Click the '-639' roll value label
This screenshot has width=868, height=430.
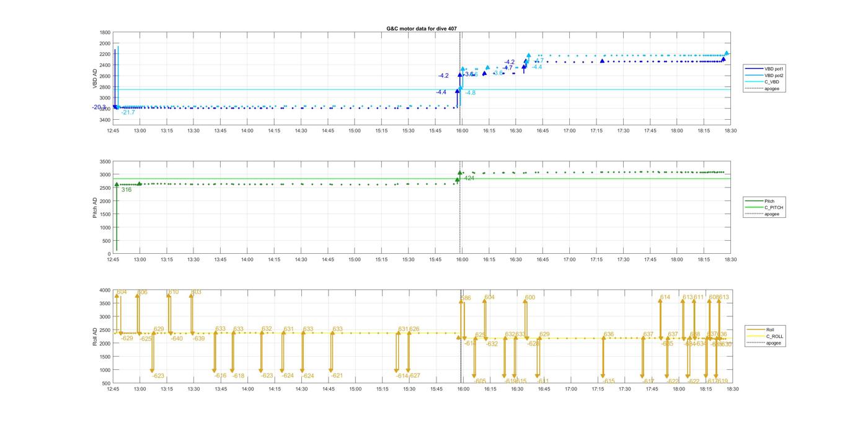(x=198, y=339)
